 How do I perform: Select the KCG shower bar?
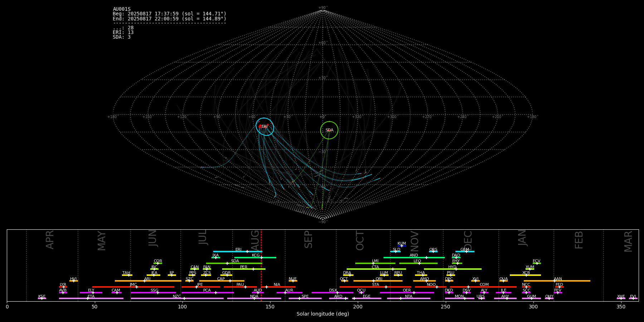coord(255,258)
